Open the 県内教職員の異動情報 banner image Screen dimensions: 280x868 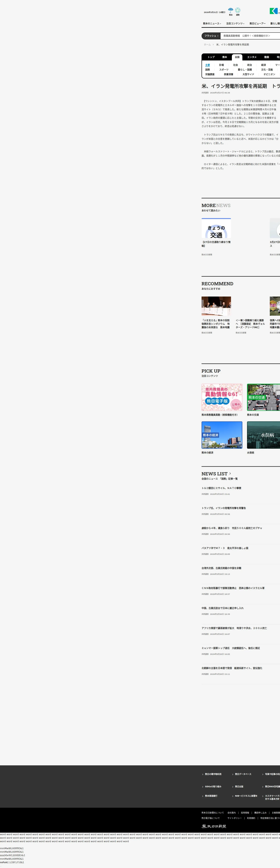coord(222,397)
